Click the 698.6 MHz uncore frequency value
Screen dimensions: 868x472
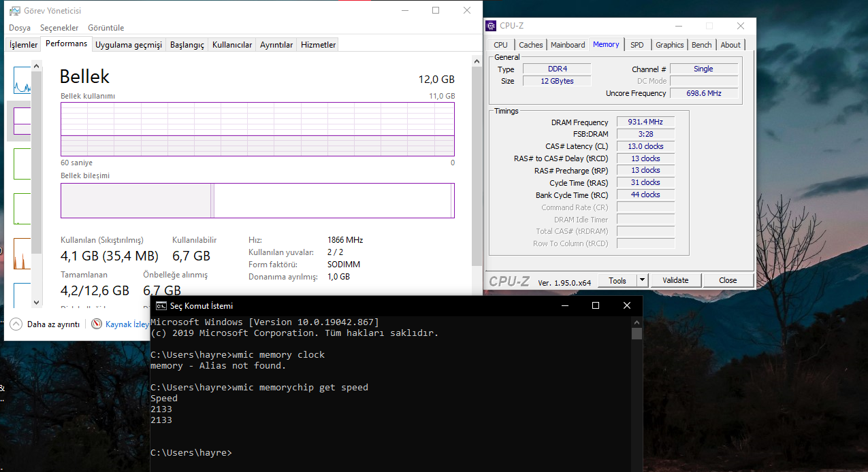pos(704,93)
